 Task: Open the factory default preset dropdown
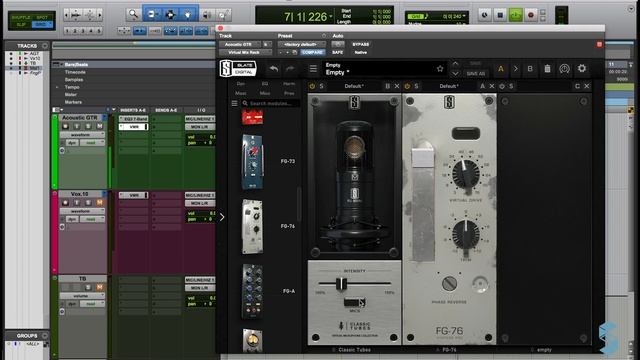(302, 44)
